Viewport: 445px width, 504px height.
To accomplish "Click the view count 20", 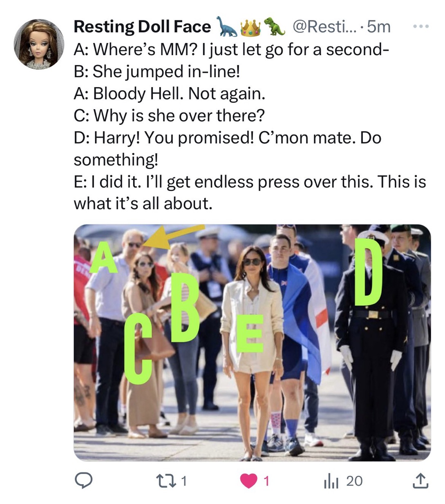I will [354, 481].
